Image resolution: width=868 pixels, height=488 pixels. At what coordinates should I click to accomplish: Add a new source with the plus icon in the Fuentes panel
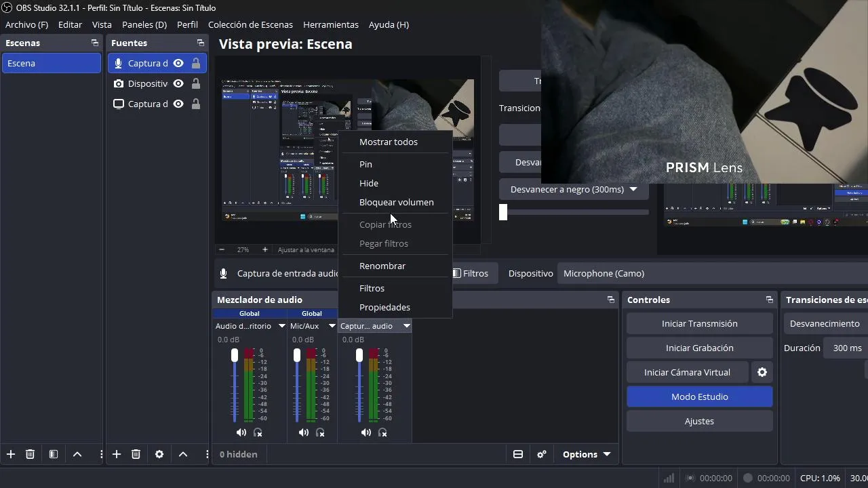(x=117, y=454)
